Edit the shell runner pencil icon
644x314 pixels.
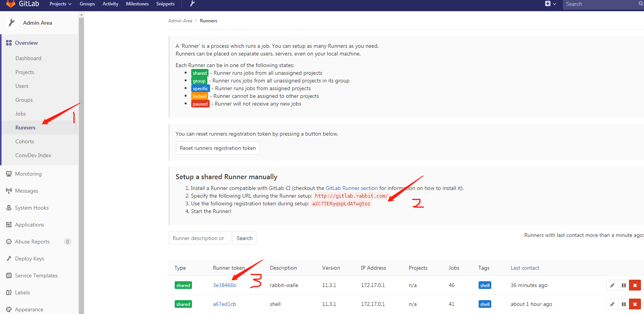click(x=612, y=304)
